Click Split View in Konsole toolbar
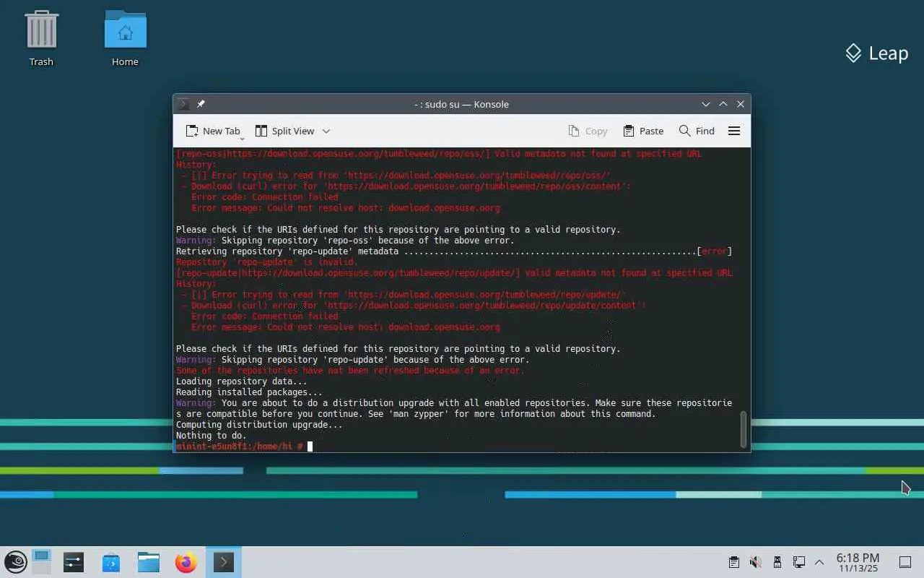 284,131
